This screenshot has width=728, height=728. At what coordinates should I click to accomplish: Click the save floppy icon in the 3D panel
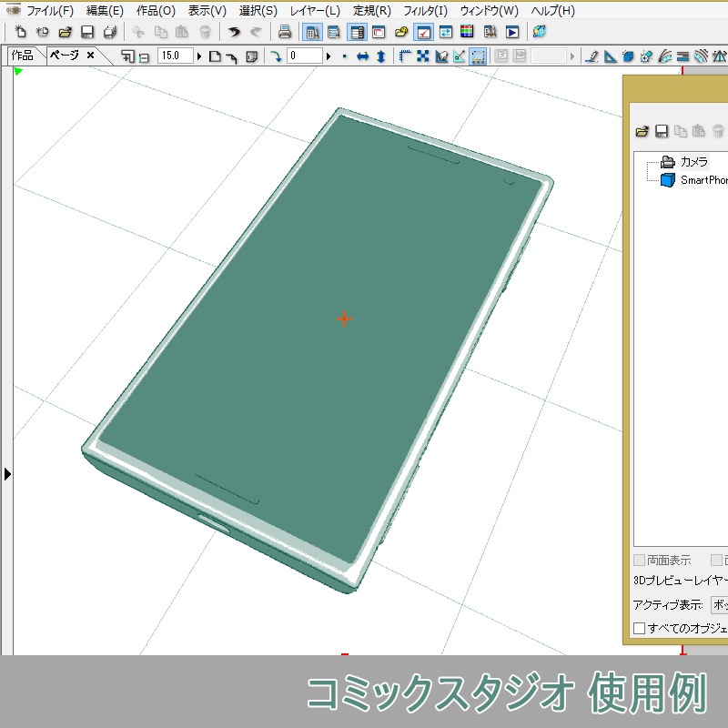[661, 131]
